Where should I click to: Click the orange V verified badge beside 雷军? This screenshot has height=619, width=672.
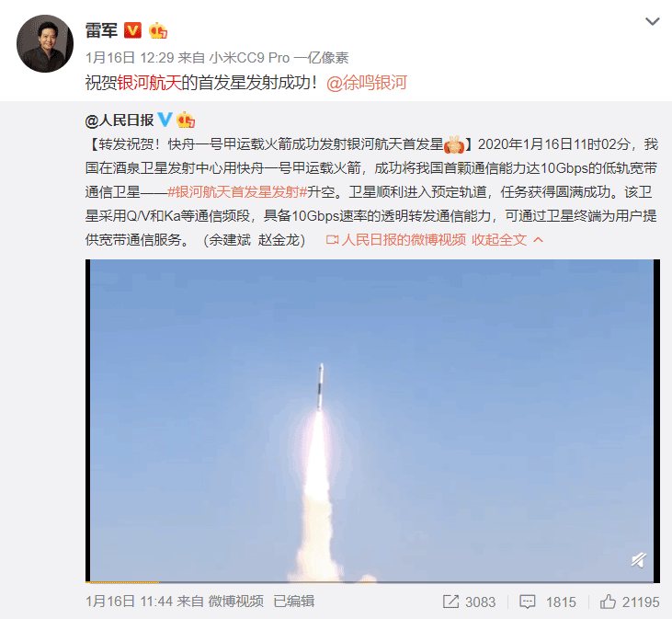132,30
